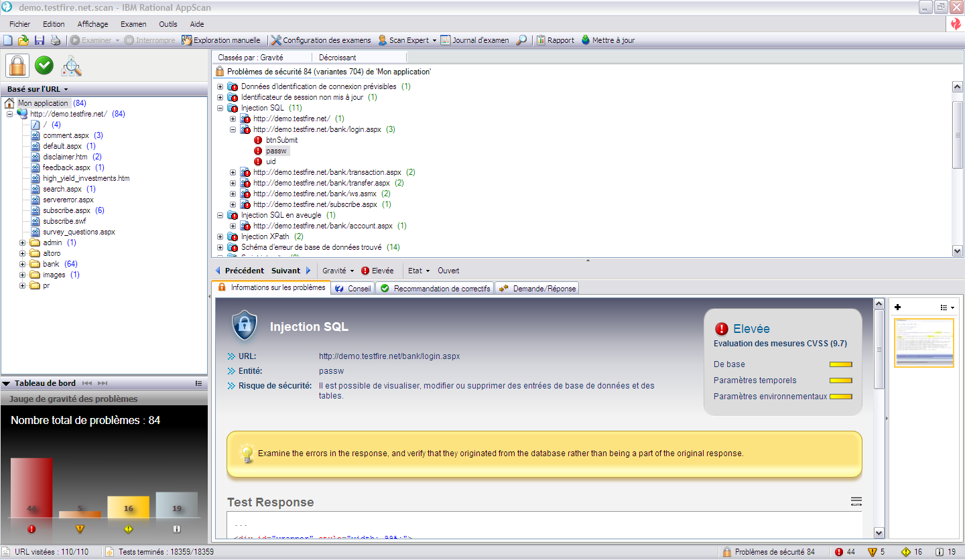Collapse the Injection SQL tree node
The image size is (965, 560).
click(x=220, y=108)
